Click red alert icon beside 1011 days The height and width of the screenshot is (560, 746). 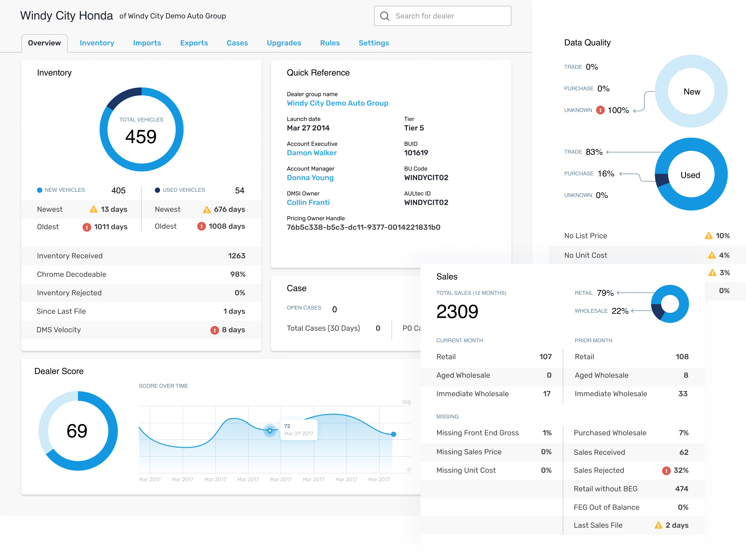(87, 227)
